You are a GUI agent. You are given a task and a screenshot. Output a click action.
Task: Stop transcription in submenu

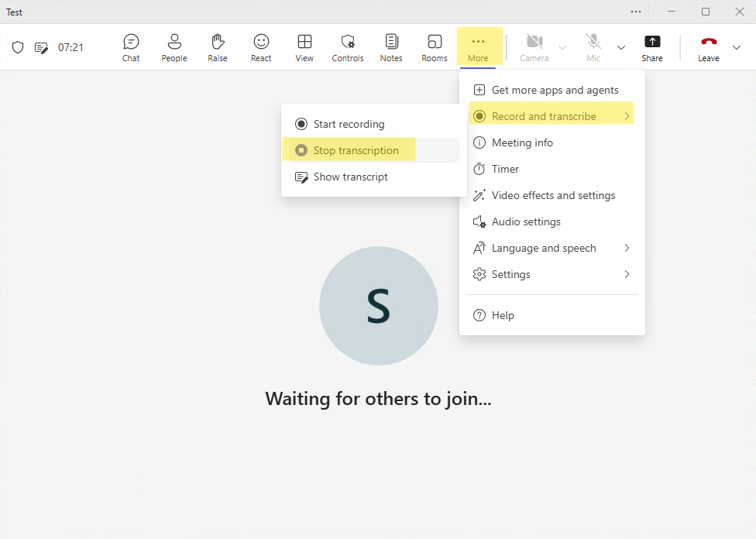[x=356, y=150]
